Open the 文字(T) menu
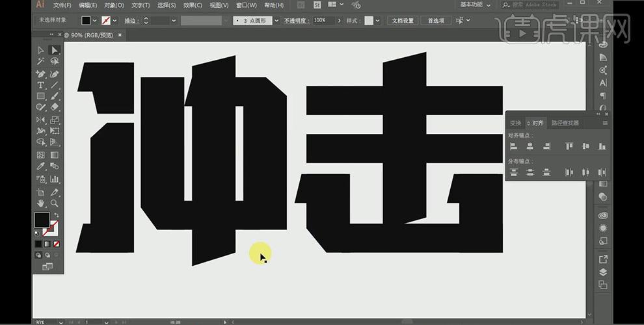This screenshot has height=325, width=644. coord(141,5)
